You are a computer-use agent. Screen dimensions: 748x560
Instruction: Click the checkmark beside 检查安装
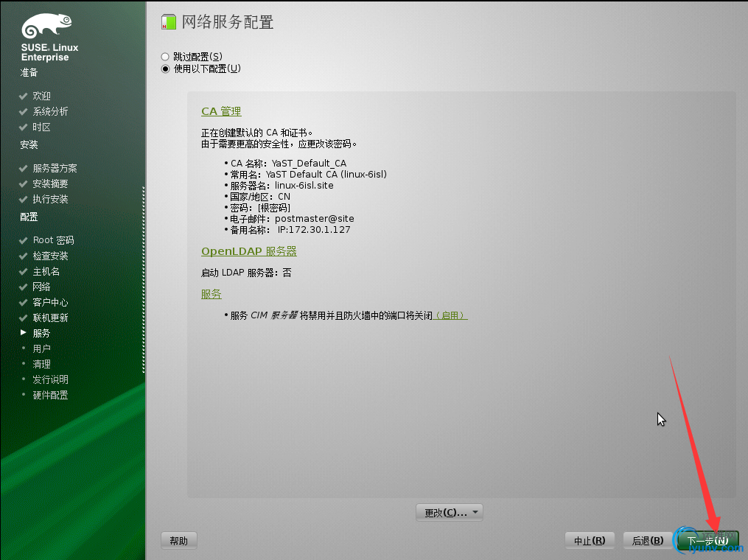[23, 256]
